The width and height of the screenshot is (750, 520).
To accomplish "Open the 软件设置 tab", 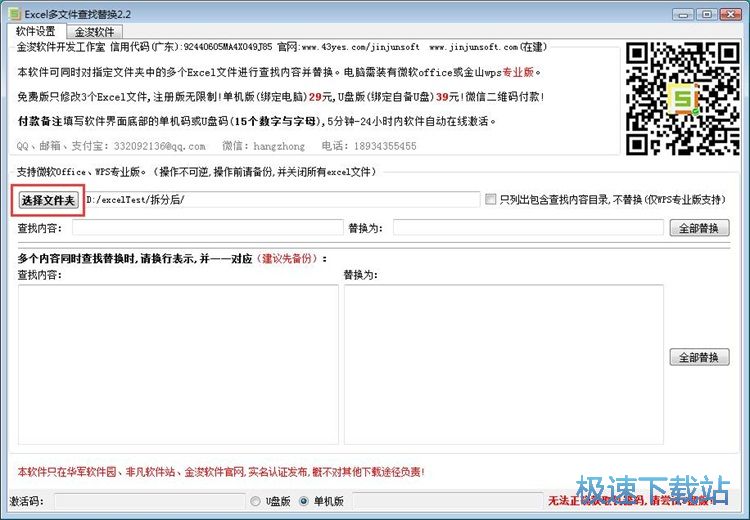I will (x=35, y=32).
